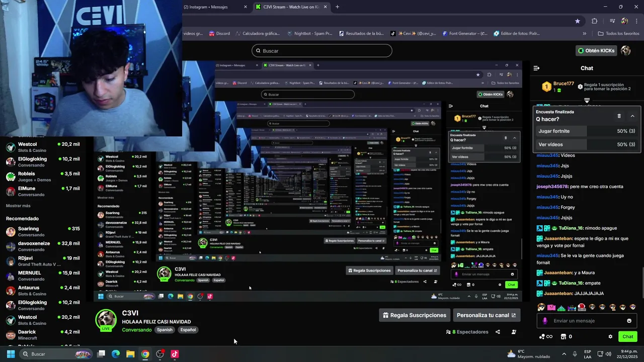Open Robleis channel in sidebar
The image size is (644, 362).
pos(43,176)
